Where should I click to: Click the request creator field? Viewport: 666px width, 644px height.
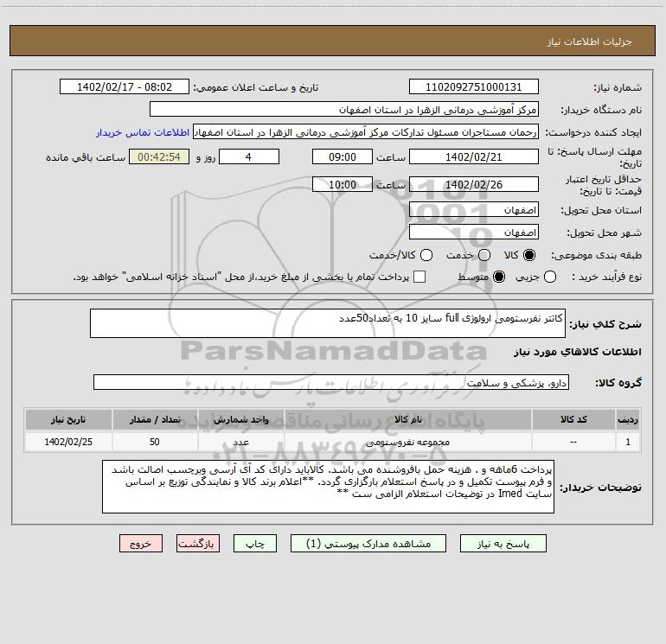(366, 132)
